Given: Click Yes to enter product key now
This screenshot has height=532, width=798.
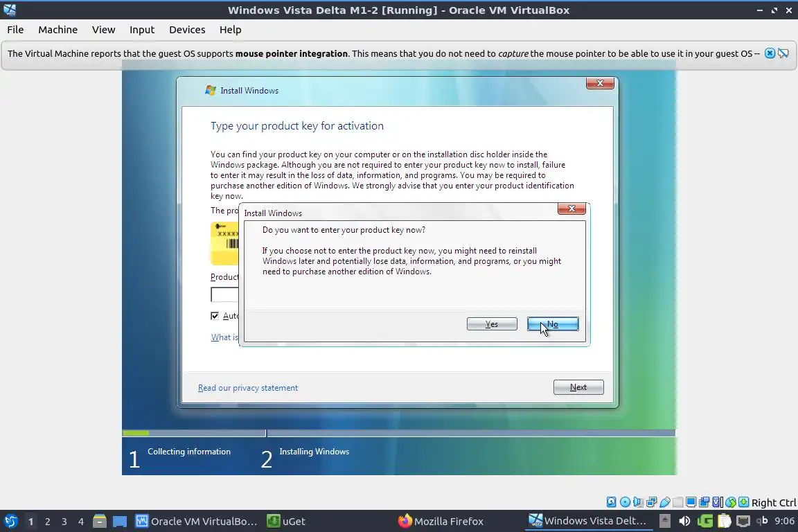Looking at the screenshot, I should (x=492, y=323).
